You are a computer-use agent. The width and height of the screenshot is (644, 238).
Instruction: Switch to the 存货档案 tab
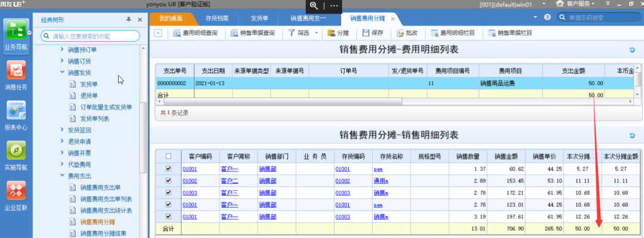(217, 18)
